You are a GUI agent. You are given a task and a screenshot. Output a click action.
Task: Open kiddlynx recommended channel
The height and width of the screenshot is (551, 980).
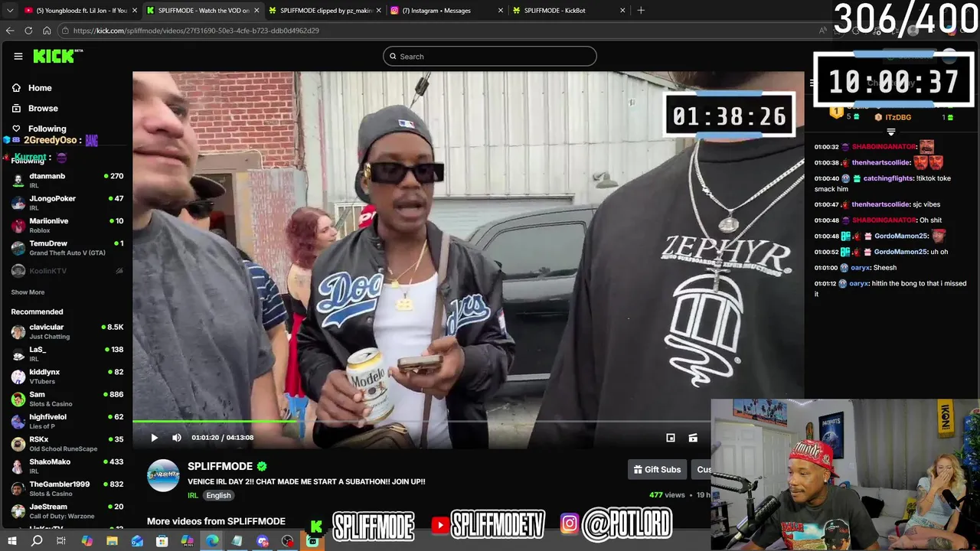pos(67,377)
